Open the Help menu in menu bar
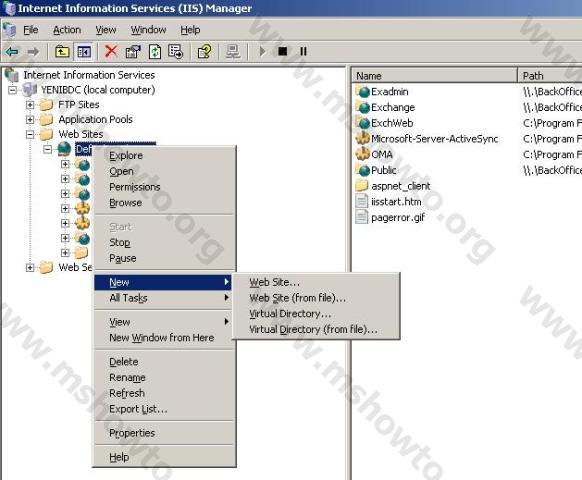The width and height of the screenshot is (582, 480). pyautogui.click(x=190, y=30)
